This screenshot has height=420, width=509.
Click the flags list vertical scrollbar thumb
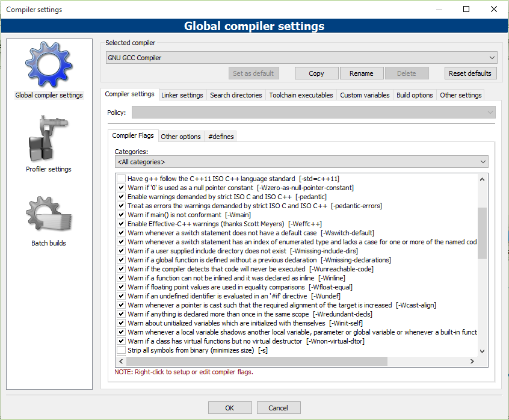482,233
